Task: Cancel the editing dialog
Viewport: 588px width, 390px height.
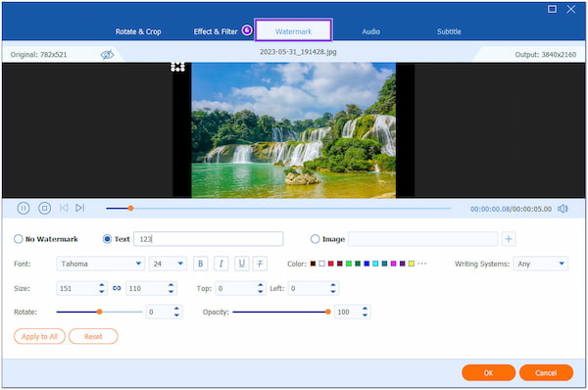Action: click(x=546, y=372)
